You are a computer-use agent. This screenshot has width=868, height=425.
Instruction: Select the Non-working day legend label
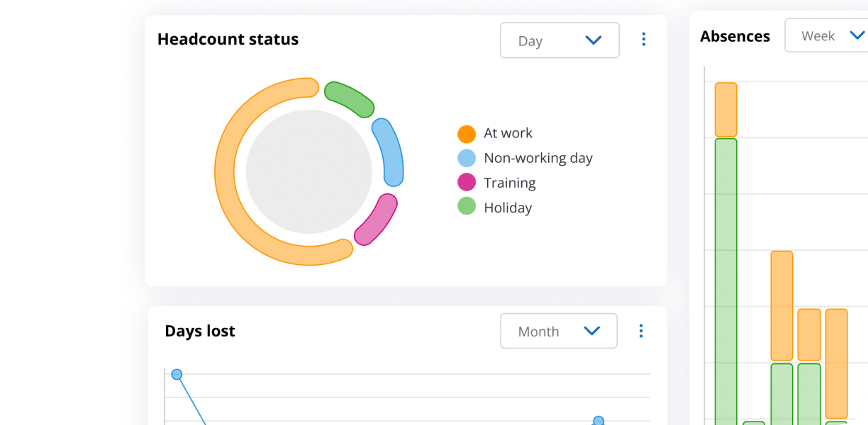pos(538,158)
